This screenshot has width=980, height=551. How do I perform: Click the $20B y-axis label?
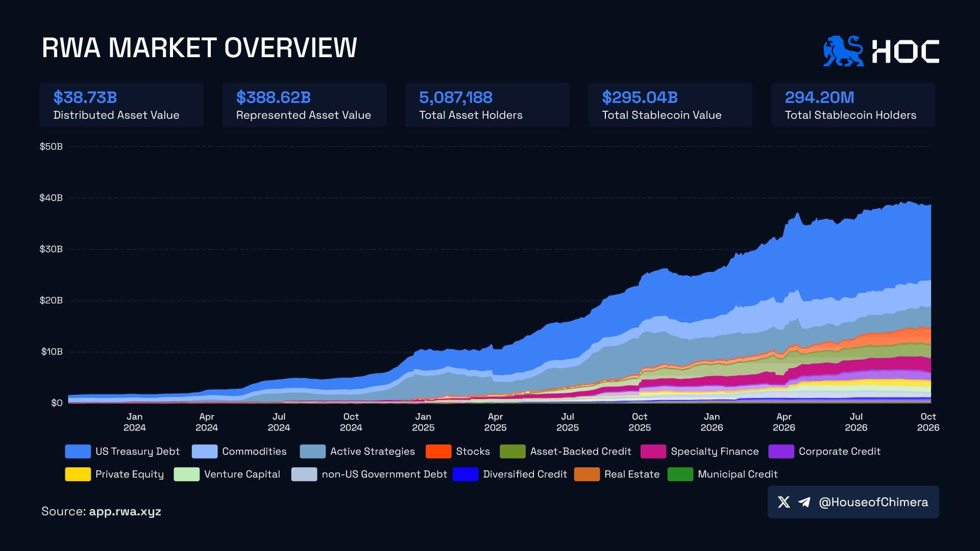coord(51,300)
